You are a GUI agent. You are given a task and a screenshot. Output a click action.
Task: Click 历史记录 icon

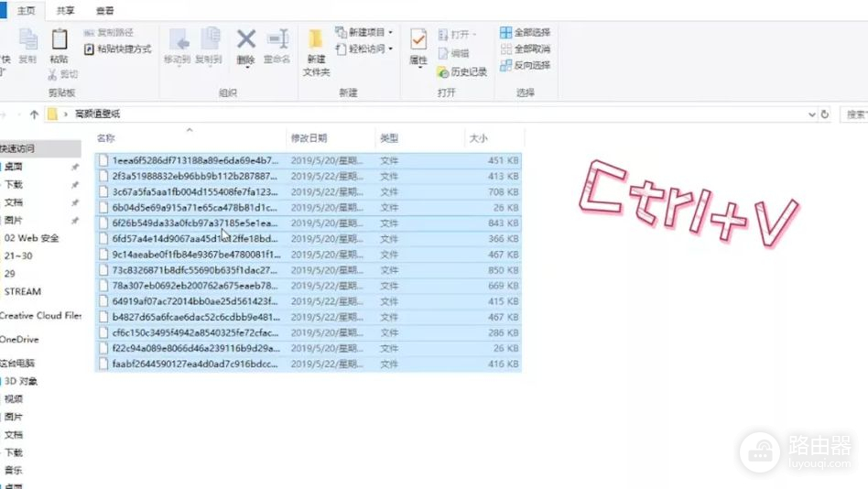[x=442, y=72]
